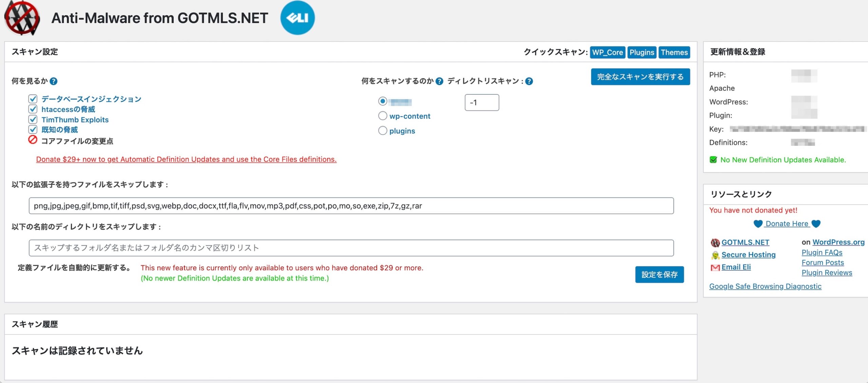Click スキャンは記録されていません message
Image resolution: width=868 pixels, height=383 pixels.
77,350
